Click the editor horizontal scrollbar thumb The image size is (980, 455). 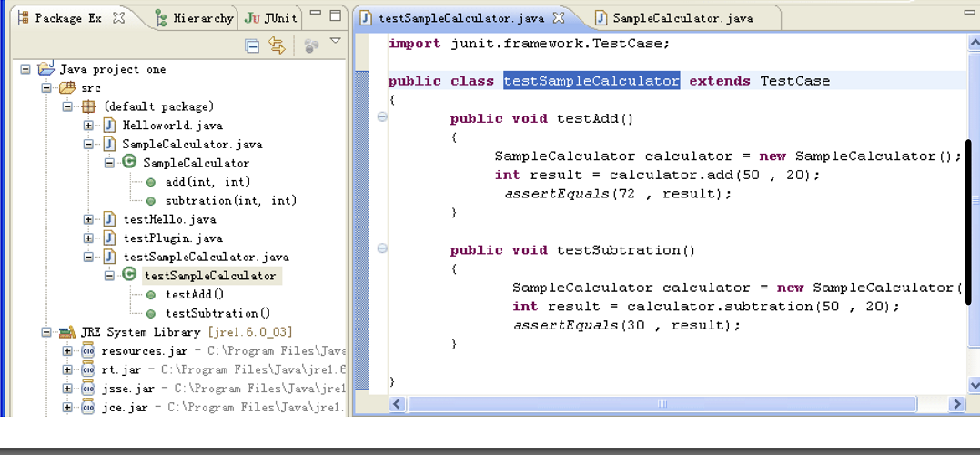(x=662, y=404)
